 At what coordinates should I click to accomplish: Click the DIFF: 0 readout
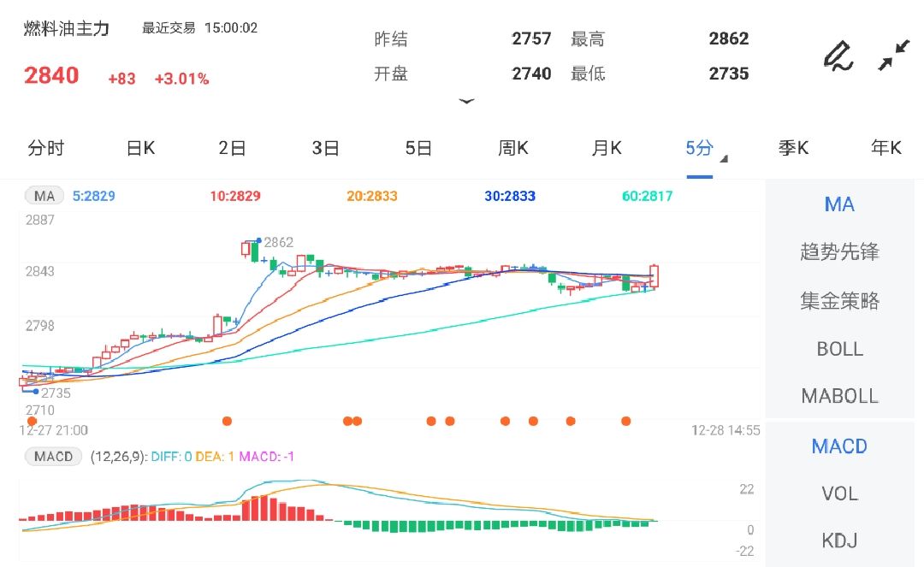click(x=171, y=457)
